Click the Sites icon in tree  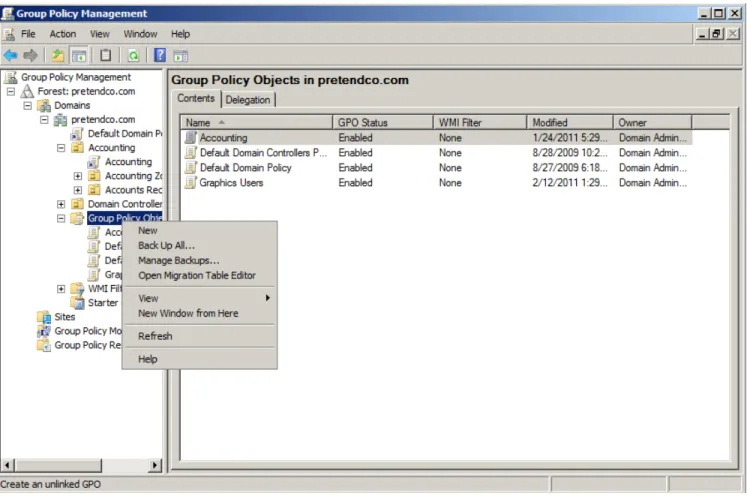point(44,317)
